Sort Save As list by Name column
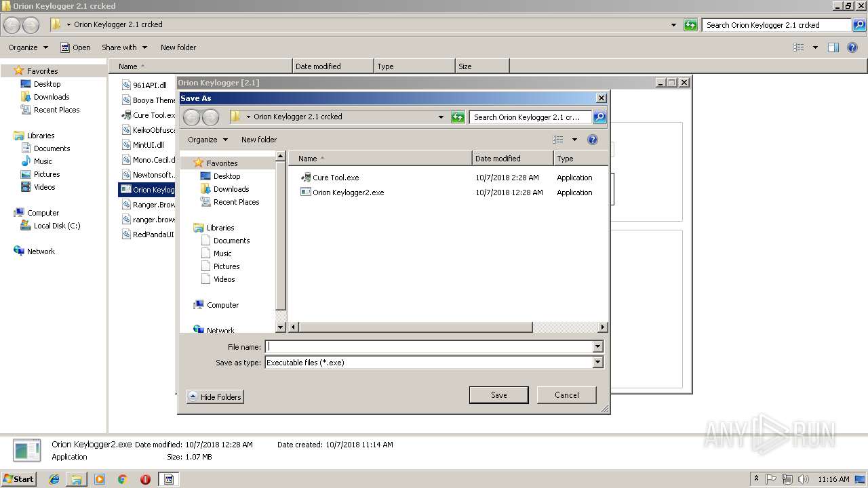The width and height of the screenshot is (868, 488). coord(380,159)
